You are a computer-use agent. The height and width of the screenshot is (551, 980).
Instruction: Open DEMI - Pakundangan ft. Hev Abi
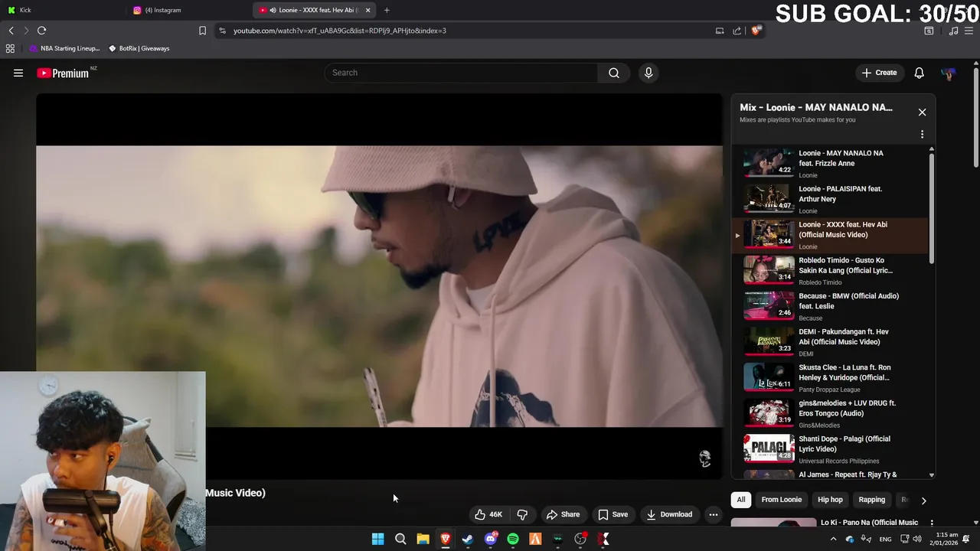(830, 341)
